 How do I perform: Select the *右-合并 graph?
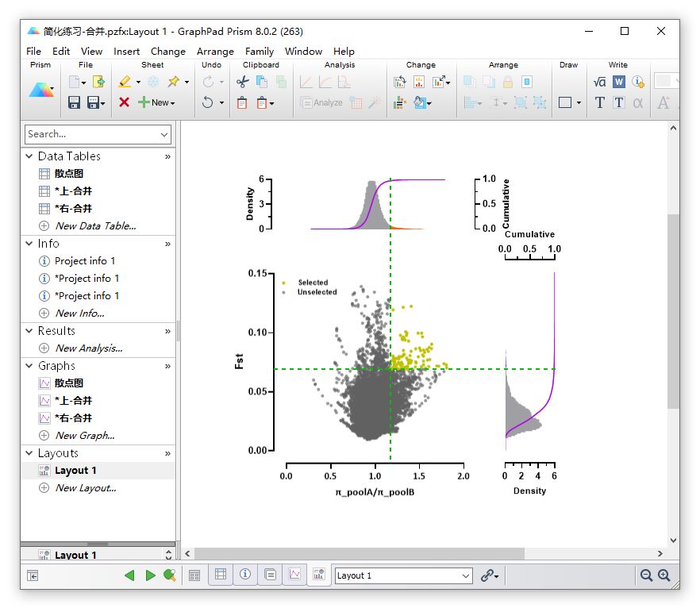(73, 418)
